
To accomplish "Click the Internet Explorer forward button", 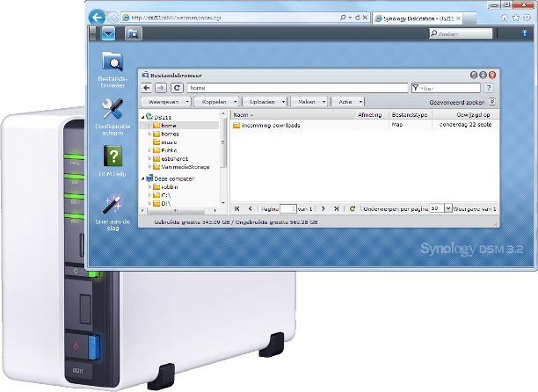I will click(x=113, y=18).
